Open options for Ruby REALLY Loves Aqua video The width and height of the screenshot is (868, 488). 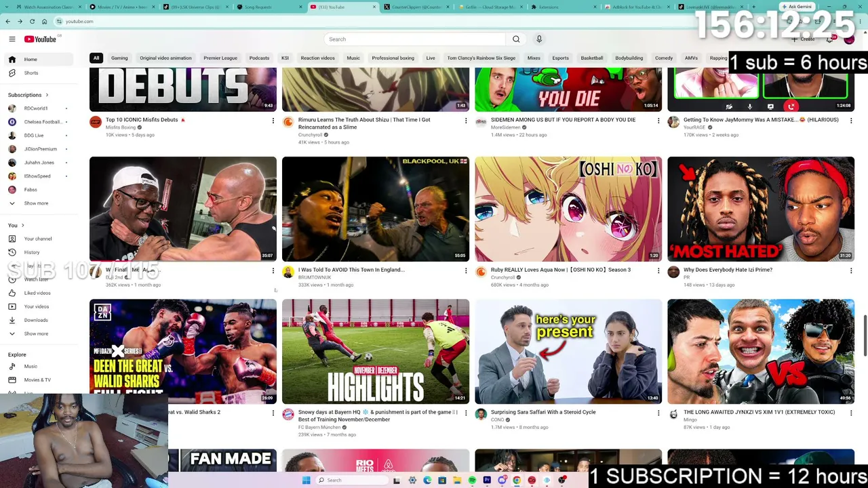coord(658,270)
